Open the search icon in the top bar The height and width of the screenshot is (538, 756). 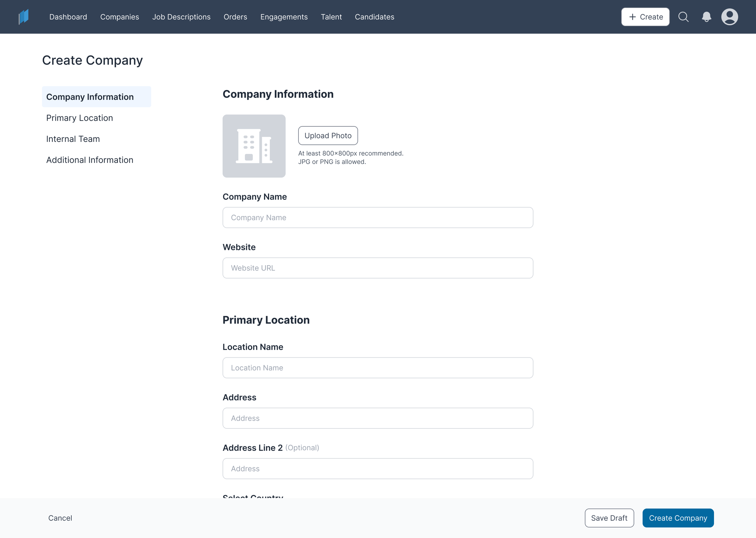pyautogui.click(x=683, y=17)
